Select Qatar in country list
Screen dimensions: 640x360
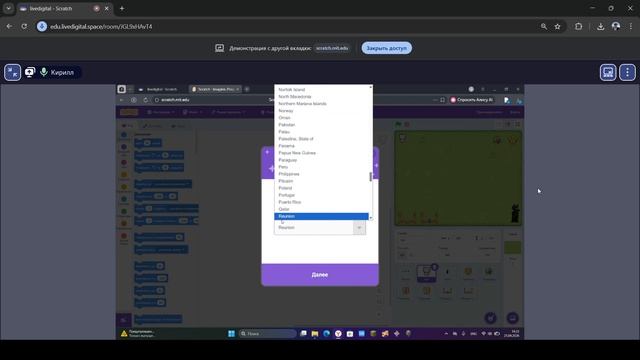click(x=321, y=209)
